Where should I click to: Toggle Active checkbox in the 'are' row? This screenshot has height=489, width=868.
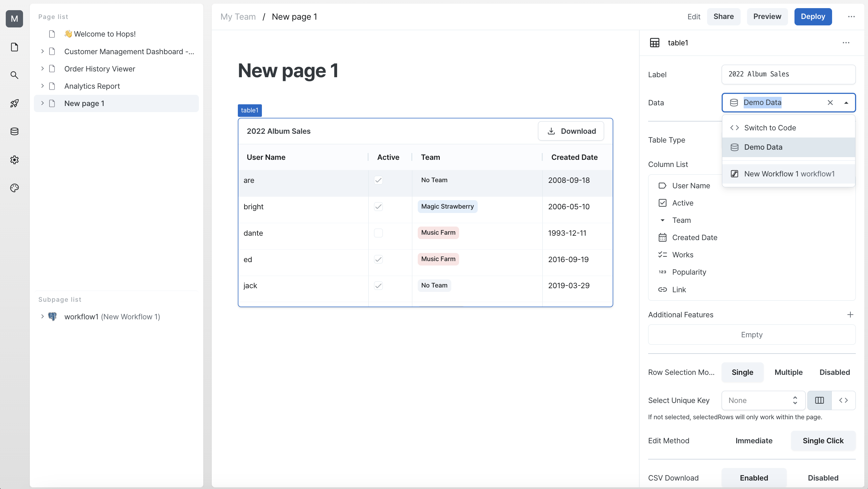coord(378,180)
